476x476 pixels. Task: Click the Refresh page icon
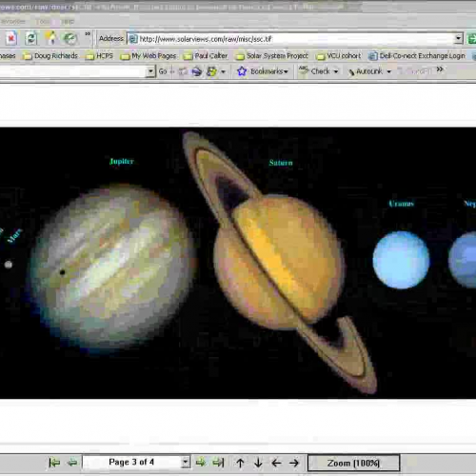click(x=31, y=39)
